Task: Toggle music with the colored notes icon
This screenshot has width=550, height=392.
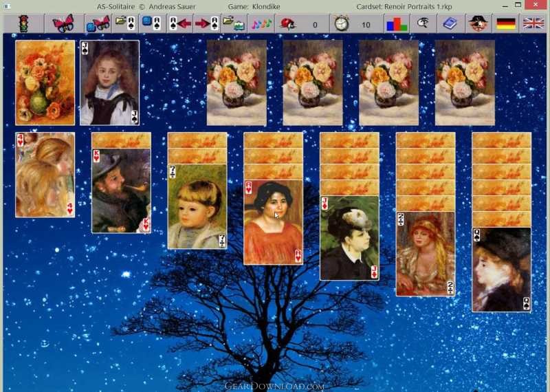Action: tap(261, 24)
